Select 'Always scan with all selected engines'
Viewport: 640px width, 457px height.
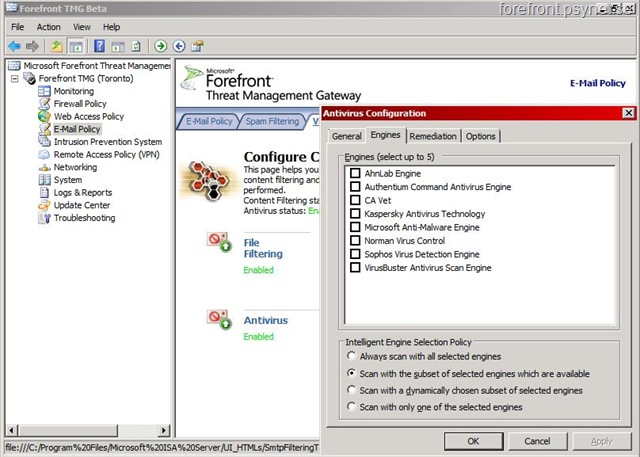tap(350, 356)
